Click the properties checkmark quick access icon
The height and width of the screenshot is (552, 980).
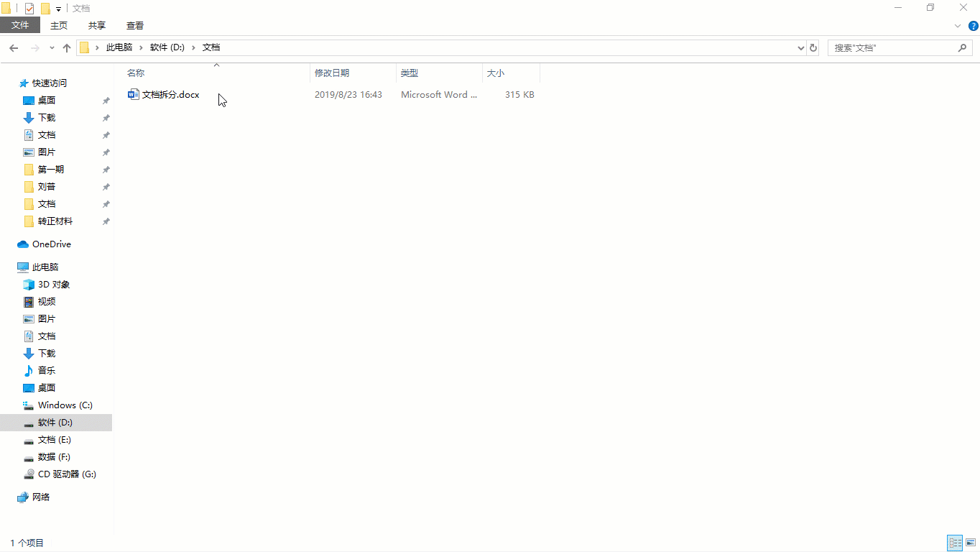pos(29,9)
